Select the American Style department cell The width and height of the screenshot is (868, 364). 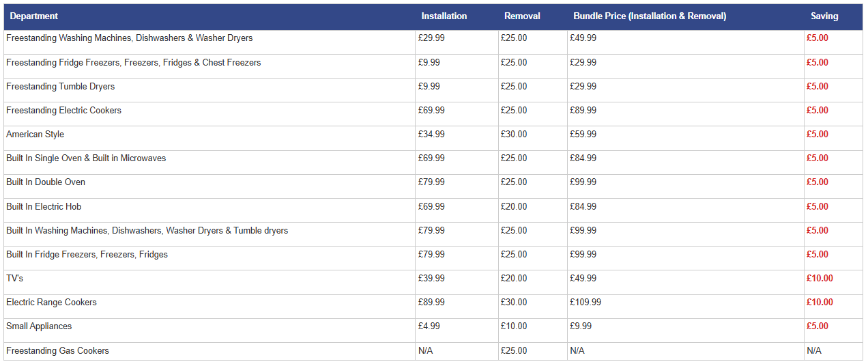pos(35,135)
